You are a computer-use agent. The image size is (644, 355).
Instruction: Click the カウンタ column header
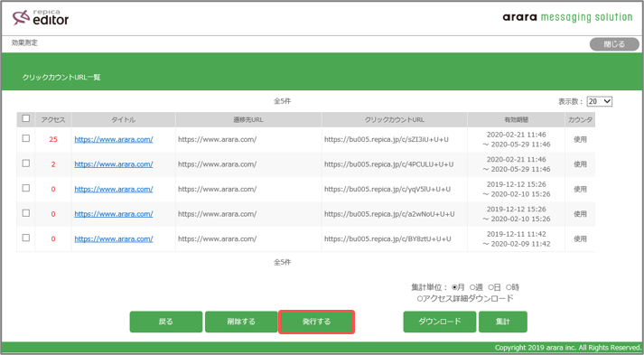click(x=580, y=119)
